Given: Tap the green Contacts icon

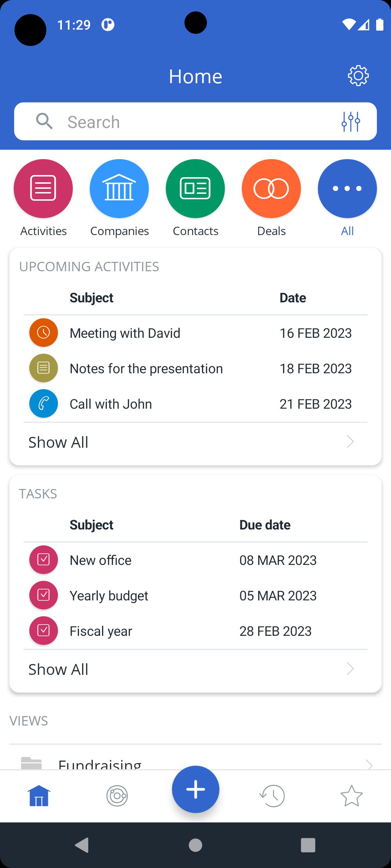Looking at the screenshot, I should (195, 188).
